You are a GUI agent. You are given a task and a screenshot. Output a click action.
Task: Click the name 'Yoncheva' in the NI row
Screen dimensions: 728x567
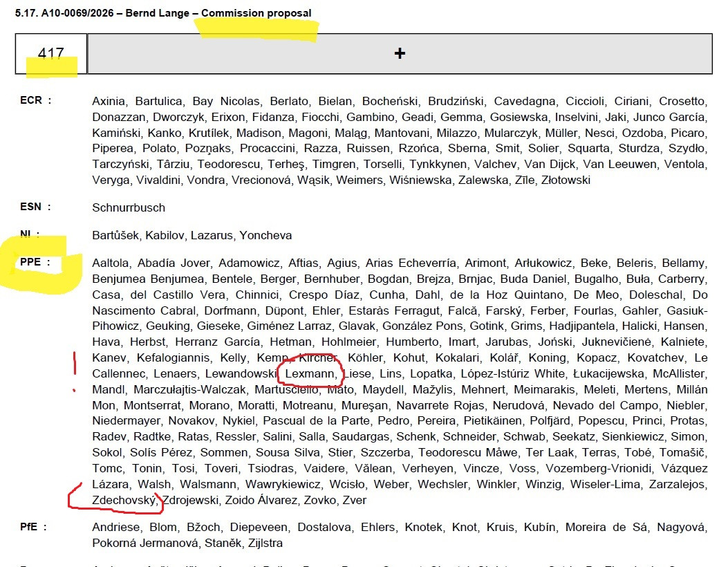(x=265, y=236)
